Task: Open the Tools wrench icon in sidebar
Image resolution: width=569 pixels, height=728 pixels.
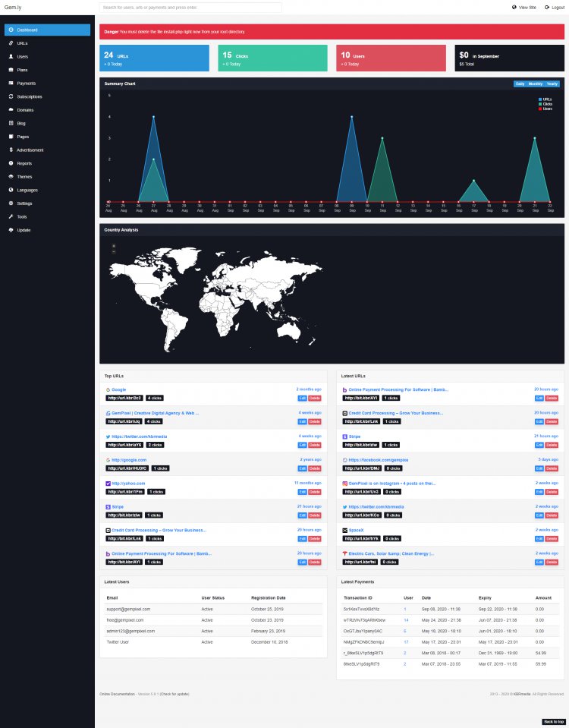Action: (11, 217)
